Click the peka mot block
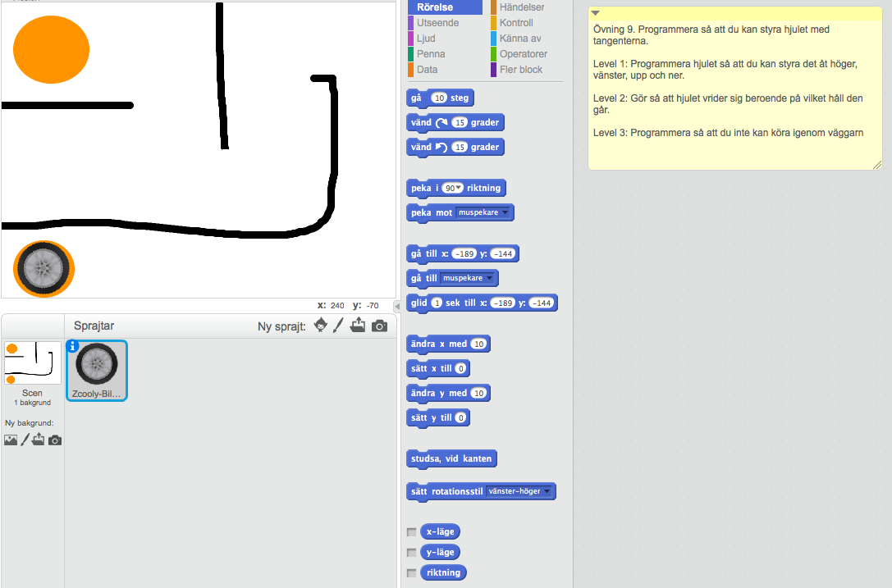 coord(460,213)
